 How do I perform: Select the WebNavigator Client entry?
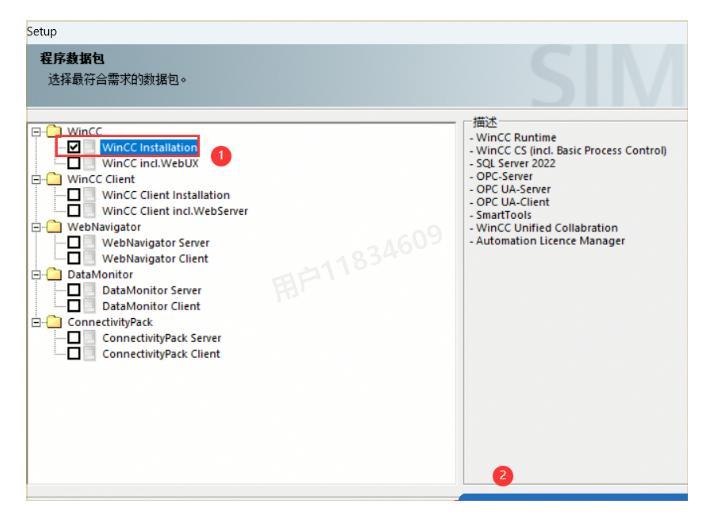pos(155,259)
